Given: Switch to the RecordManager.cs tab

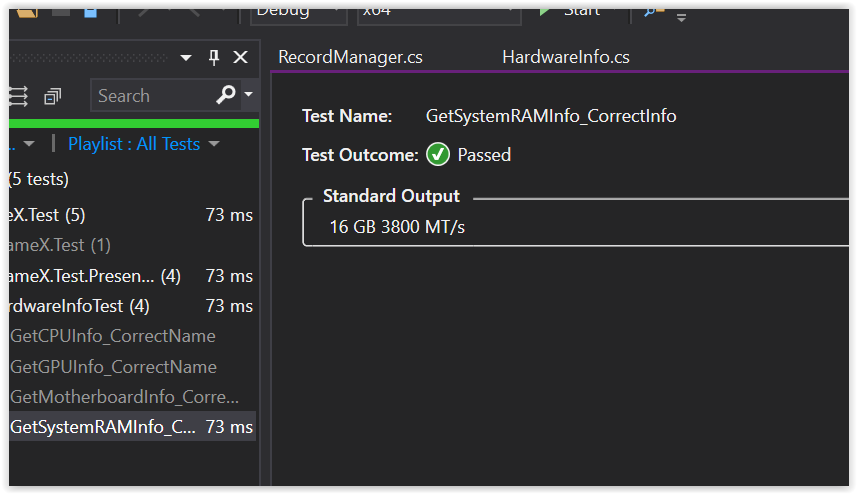Looking at the screenshot, I should click(x=350, y=57).
